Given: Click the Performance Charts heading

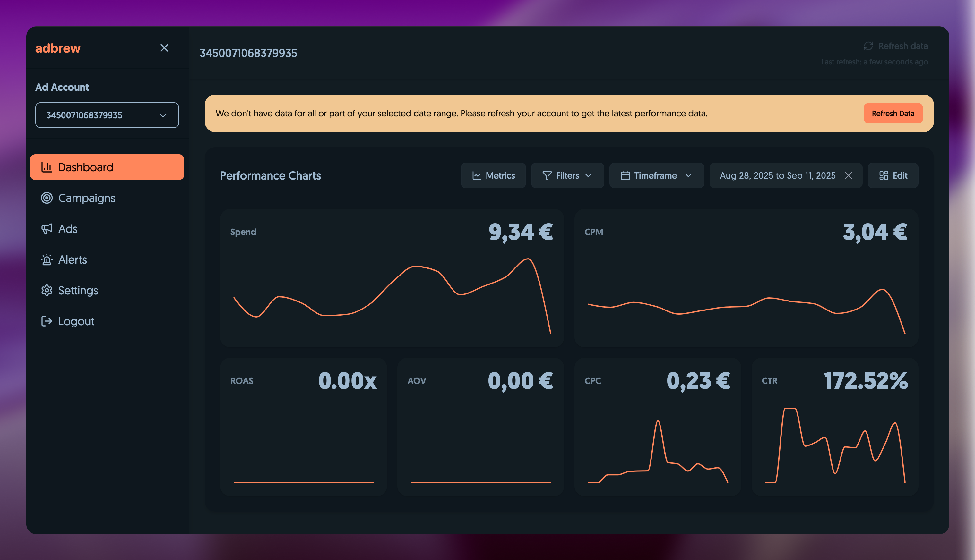Looking at the screenshot, I should (271, 175).
